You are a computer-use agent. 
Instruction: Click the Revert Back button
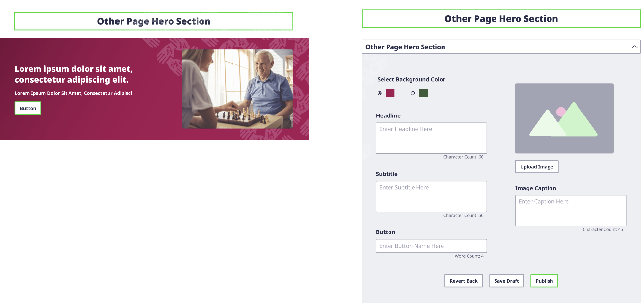point(463,281)
